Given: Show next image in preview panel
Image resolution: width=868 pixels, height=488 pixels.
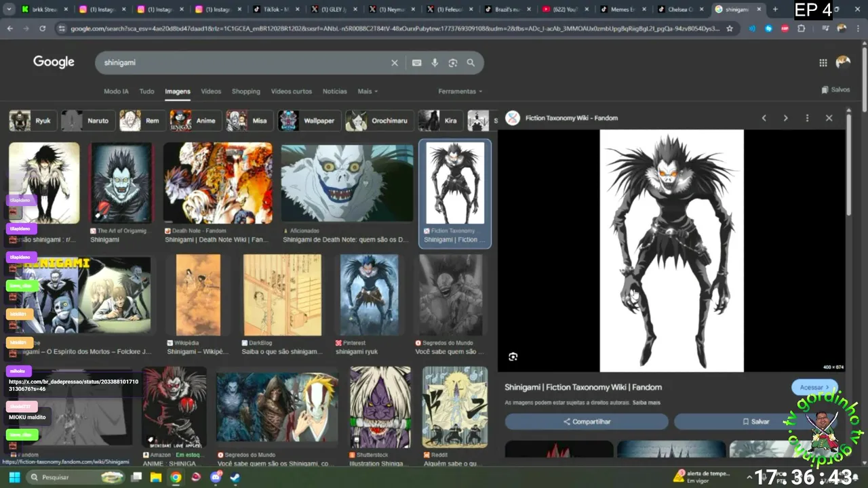Looking at the screenshot, I should click(x=785, y=118).
